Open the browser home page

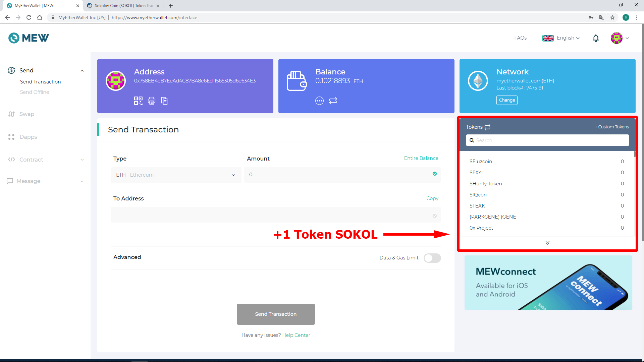pos(40,17)
